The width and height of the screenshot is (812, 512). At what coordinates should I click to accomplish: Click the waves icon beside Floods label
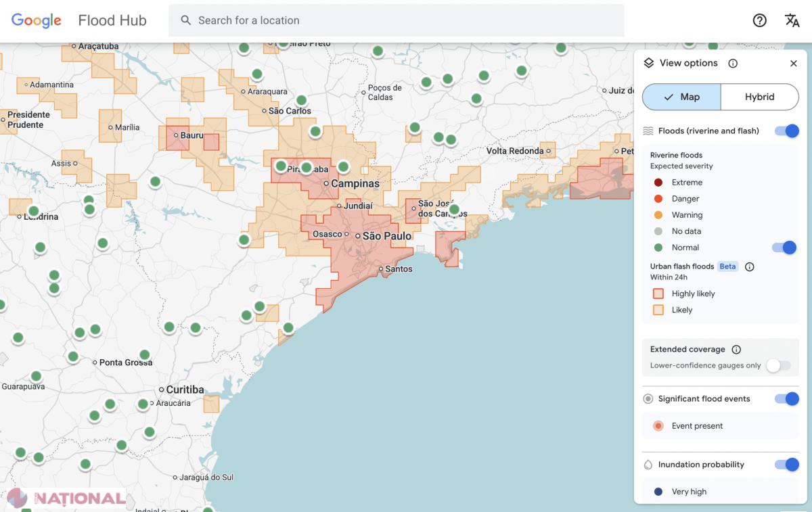648,131
